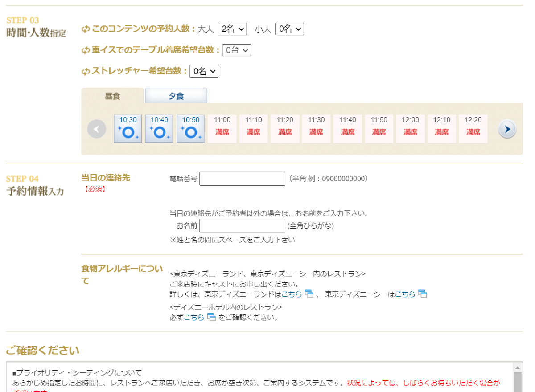Open the child count 0名 dropdown
The width and height of the screenshot is (535, 392).
click(290, 29)
